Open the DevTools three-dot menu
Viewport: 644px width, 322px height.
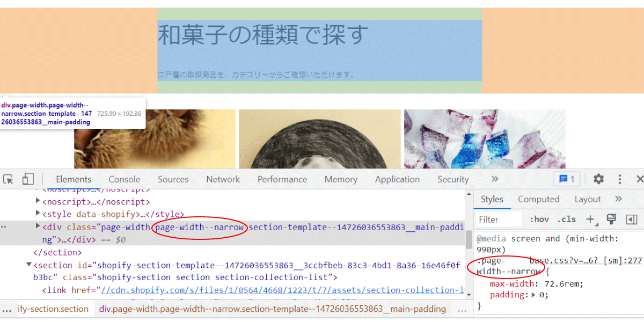(x=620, y=179)
